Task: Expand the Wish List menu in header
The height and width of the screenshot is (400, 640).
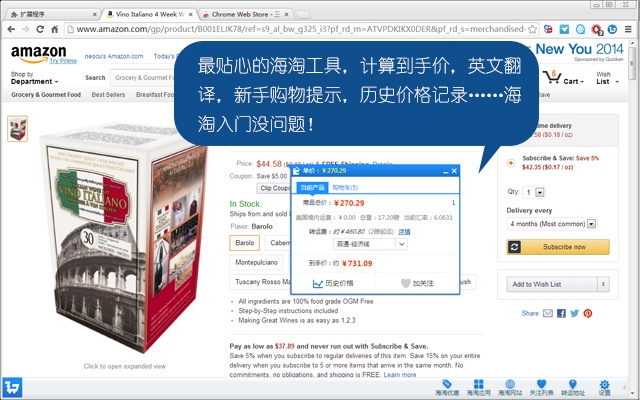Action: [x=607, y=78]
